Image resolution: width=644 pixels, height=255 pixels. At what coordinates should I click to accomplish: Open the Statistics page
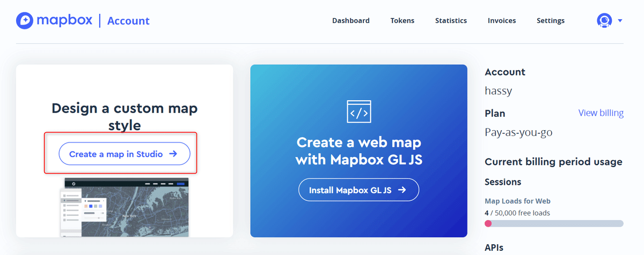[451, 20]
